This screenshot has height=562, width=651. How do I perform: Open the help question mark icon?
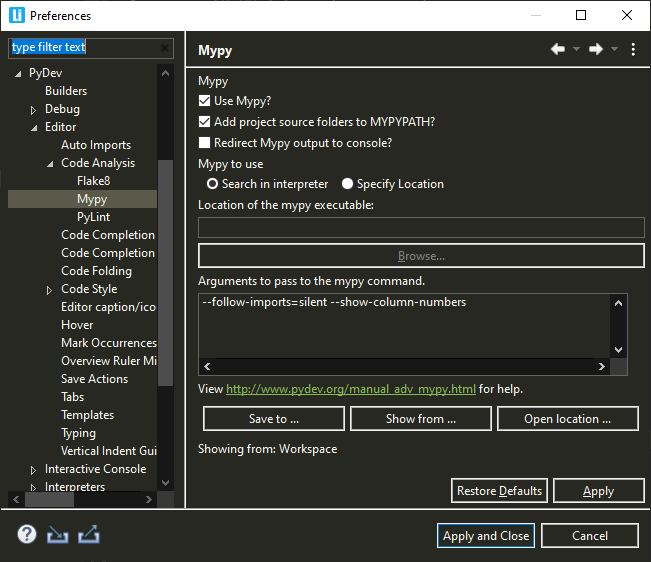[x=27, y=534]
